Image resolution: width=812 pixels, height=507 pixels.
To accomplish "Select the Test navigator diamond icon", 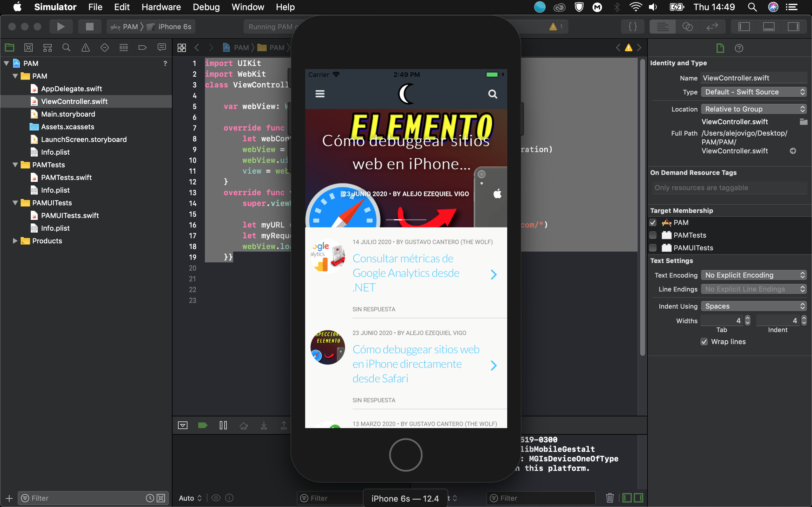I will 104,47.
